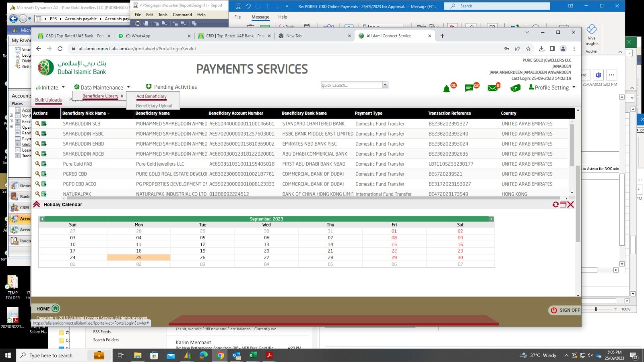Click magnifier icon on Pure Gold FAB row
The image size is (644, 362).
pyautogui.click(x=37, y=164)
